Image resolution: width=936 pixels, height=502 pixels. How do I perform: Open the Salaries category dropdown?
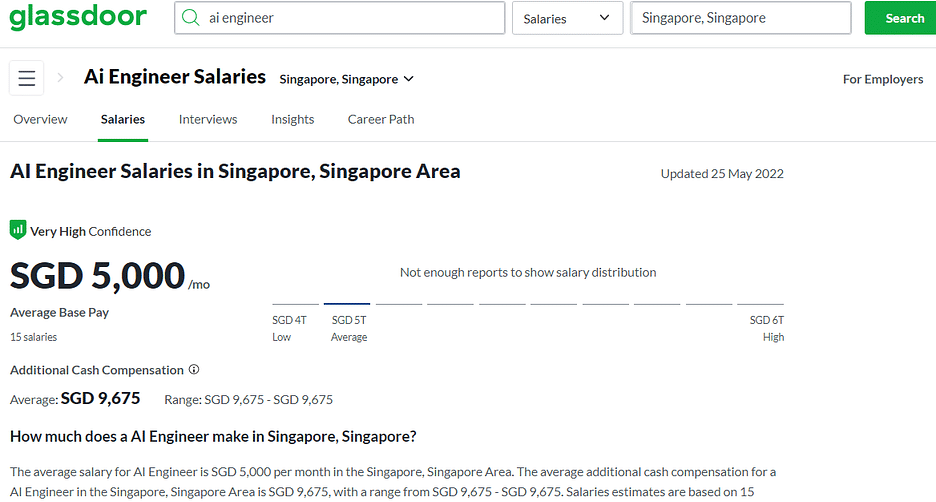567,18
